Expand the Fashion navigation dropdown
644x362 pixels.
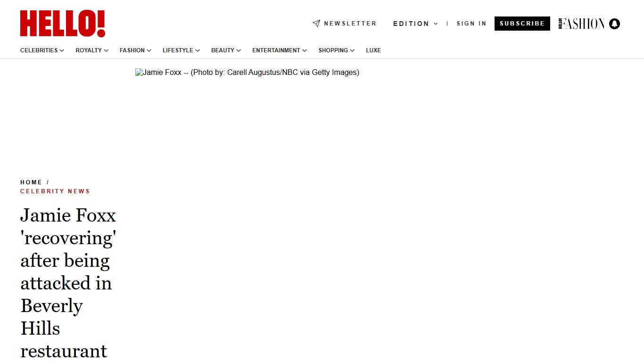135,50
